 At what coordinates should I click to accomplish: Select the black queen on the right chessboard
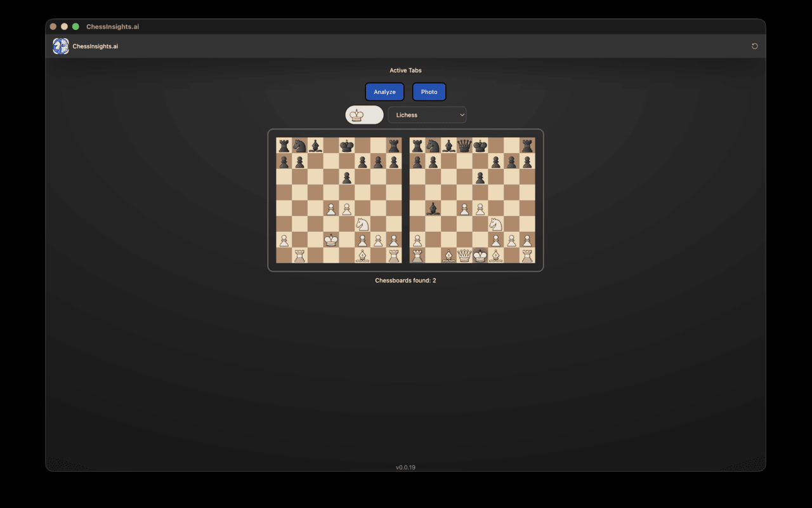(464, 145)
